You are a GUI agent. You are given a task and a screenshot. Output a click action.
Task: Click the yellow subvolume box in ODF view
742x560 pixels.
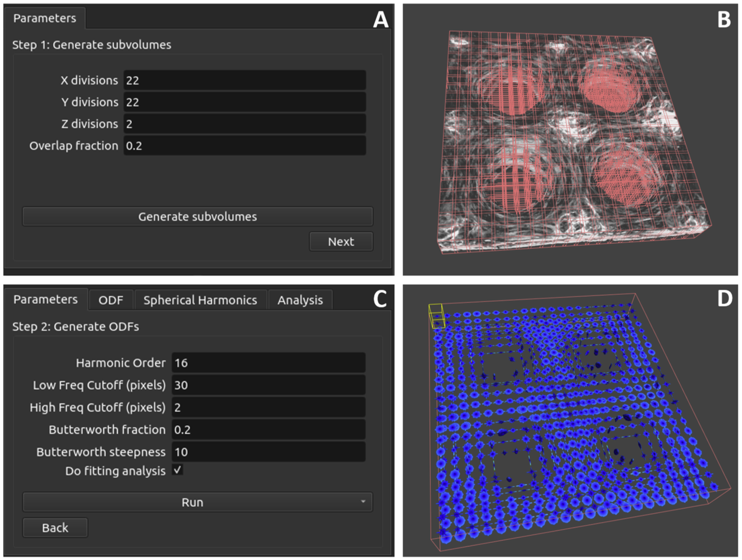(436, 315)
